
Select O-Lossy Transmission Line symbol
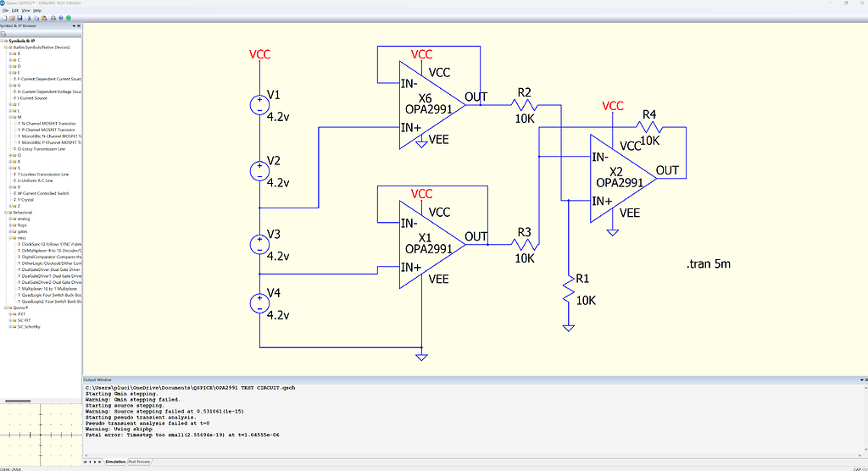(x=41, y=149)
